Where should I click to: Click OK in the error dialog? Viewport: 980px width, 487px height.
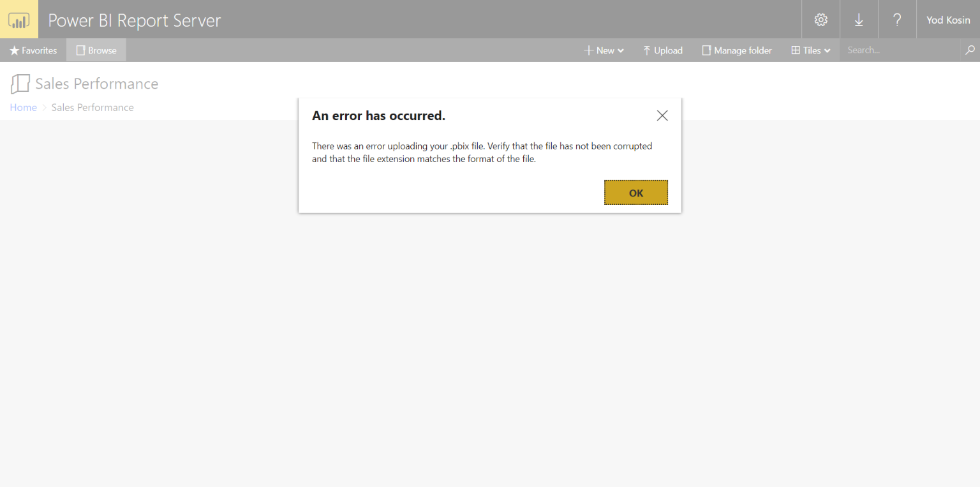click(636, 193)
